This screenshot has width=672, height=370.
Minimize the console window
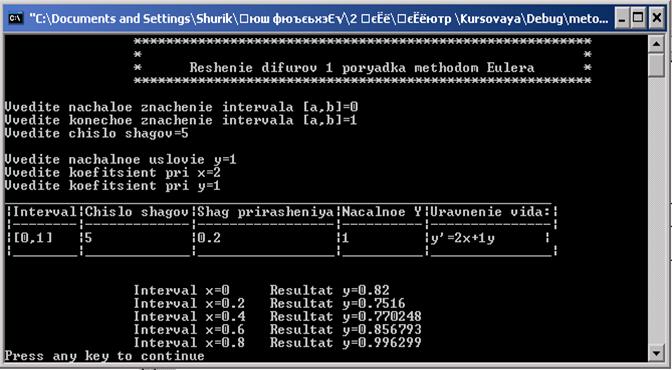pos(621,18)
